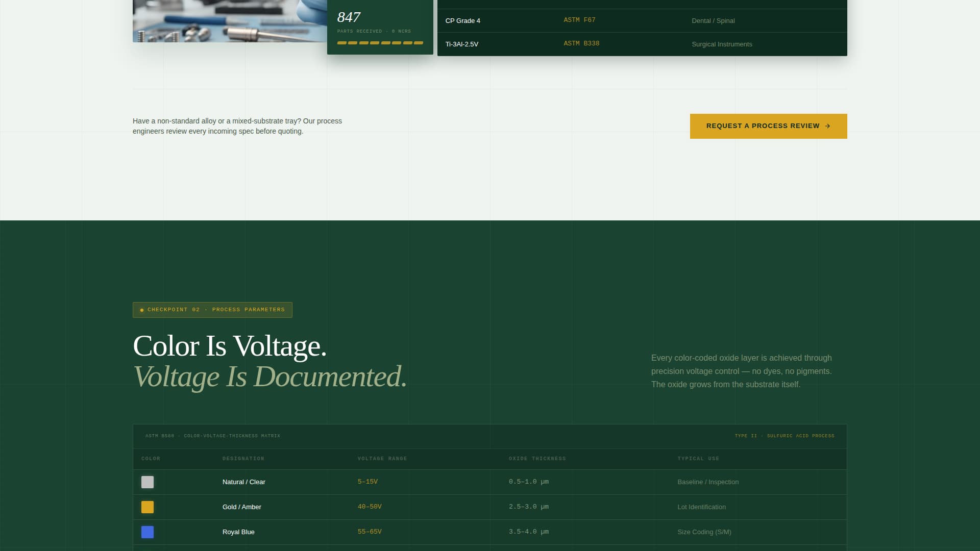This screenshot has height=551, width=980.
Task: Select the Royal Blue color swatch
Action: click(148, 532)
